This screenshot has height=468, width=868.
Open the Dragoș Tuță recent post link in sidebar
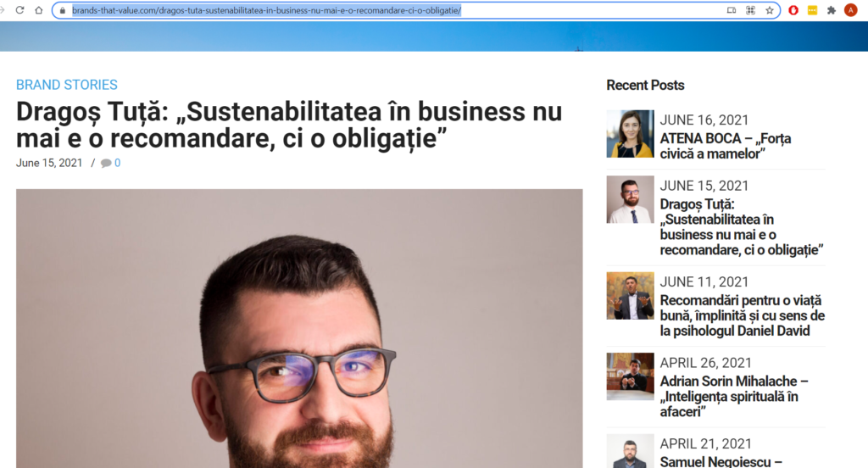tap(741, 227)
